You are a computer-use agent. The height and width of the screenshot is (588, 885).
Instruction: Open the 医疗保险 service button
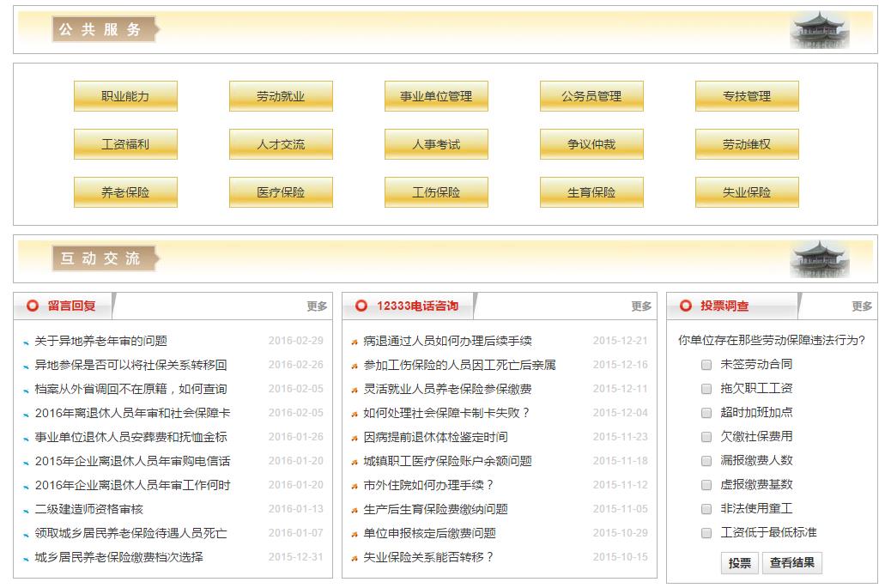point(281,192)
